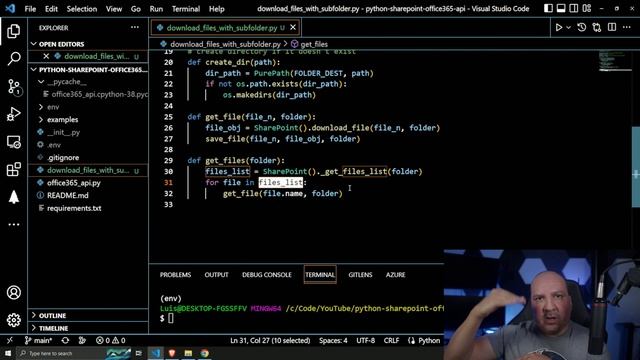Open the View menu

114,9
